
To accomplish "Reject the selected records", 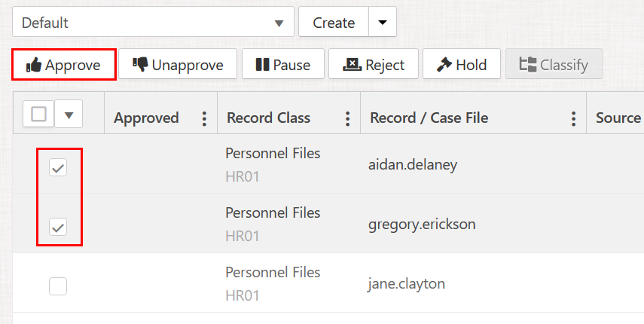I will point(374,65).
